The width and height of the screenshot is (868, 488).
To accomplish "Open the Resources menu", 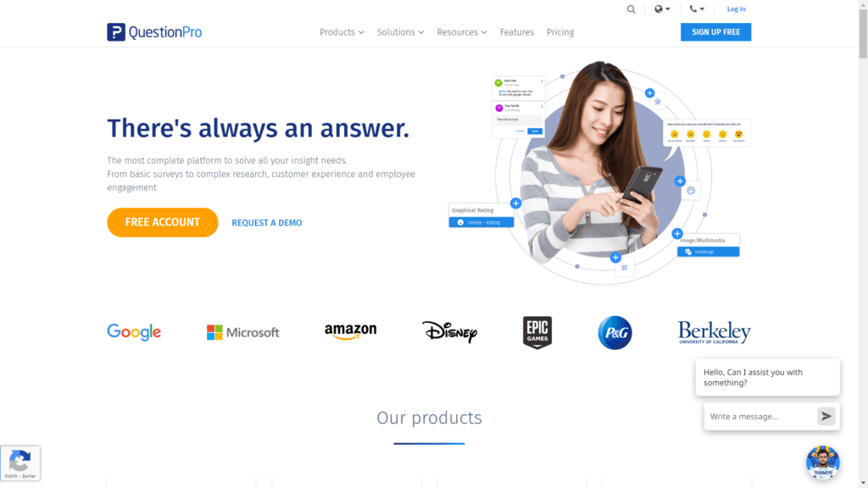I will (462, 32).
